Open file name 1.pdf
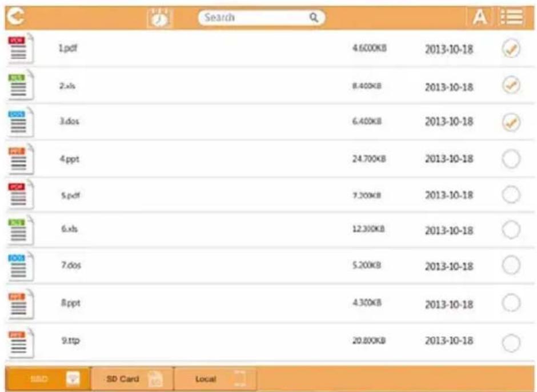 click(x=68, y=49)
